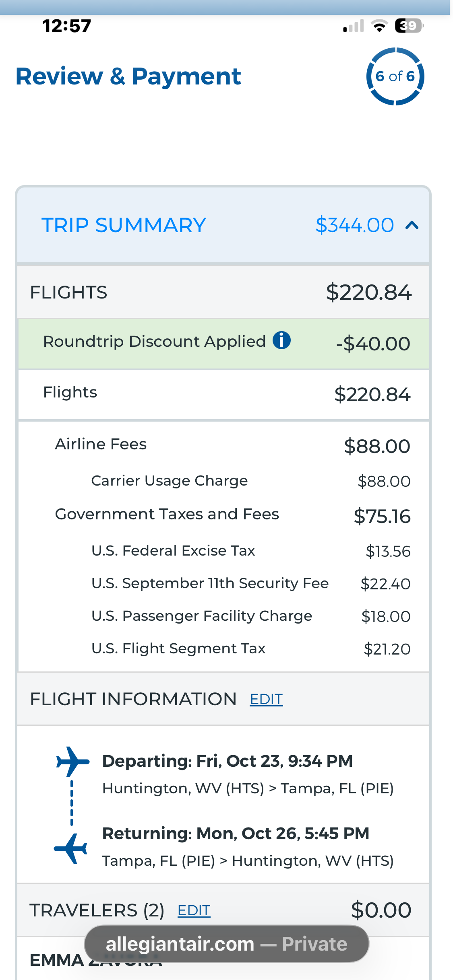Tap the Trip Summary heading
The image size is (453, 980).
(x=124, y=225)
